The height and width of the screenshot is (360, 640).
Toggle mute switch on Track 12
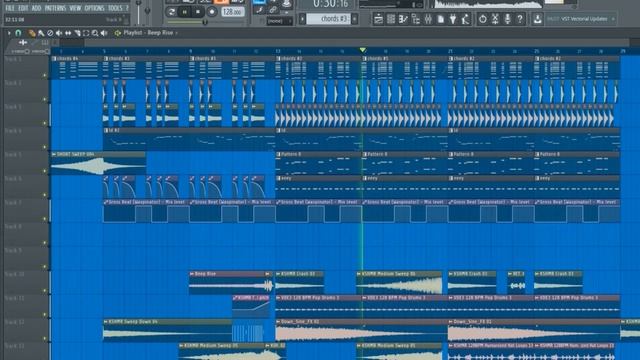tap(45, 338)
